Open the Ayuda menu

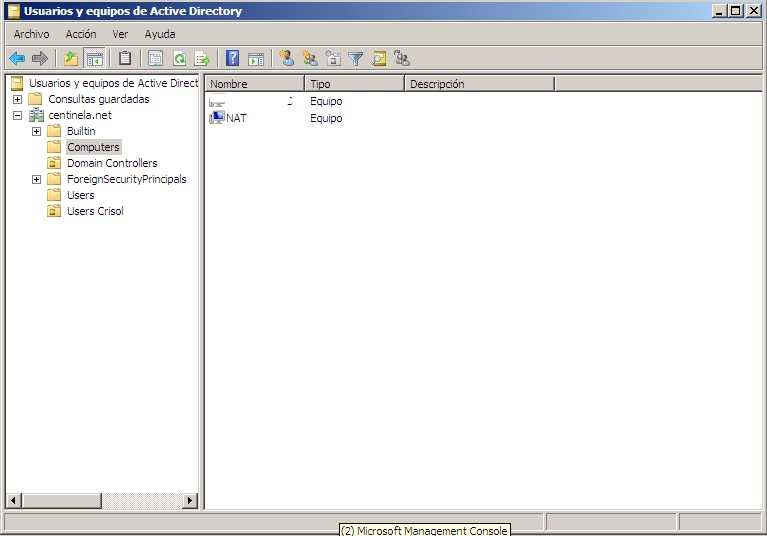coord(160,34)
